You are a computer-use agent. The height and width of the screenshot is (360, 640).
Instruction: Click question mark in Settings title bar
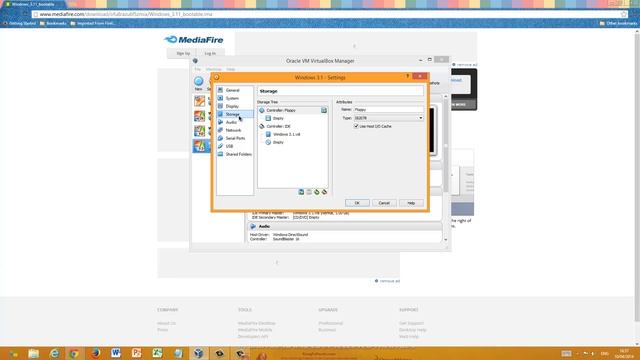coord(407,76)
